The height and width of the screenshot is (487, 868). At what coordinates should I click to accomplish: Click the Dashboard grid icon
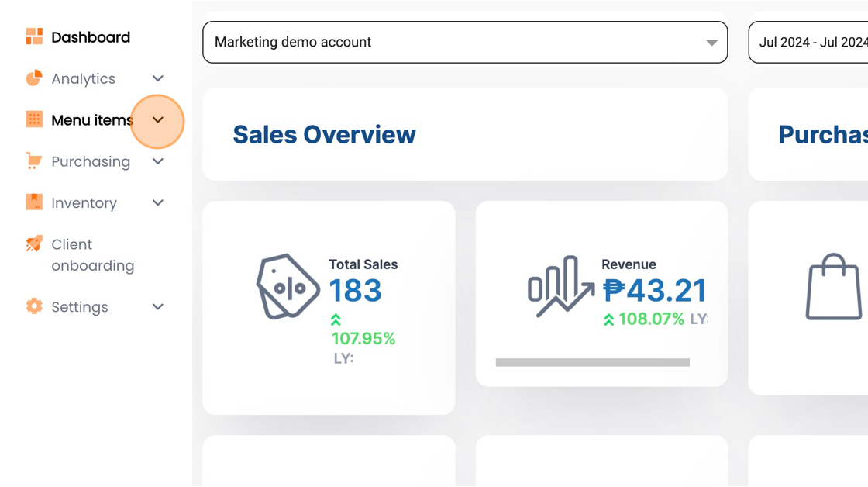(x=34, y=36)
